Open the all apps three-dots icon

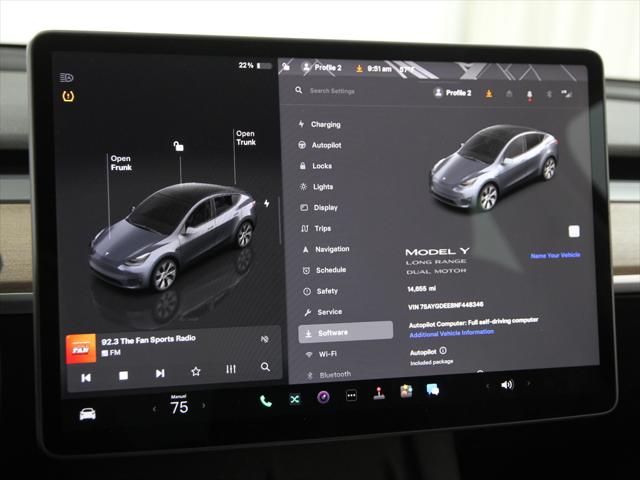(351, 395)
